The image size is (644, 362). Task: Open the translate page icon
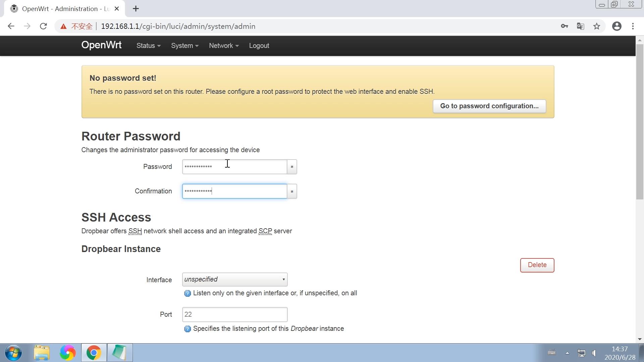click(581, 26)
